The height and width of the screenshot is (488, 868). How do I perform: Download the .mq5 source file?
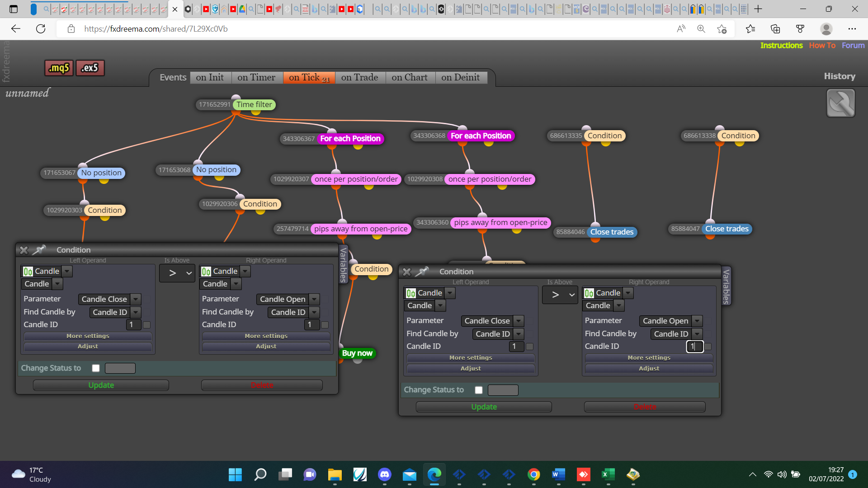(x=59, y=68)
